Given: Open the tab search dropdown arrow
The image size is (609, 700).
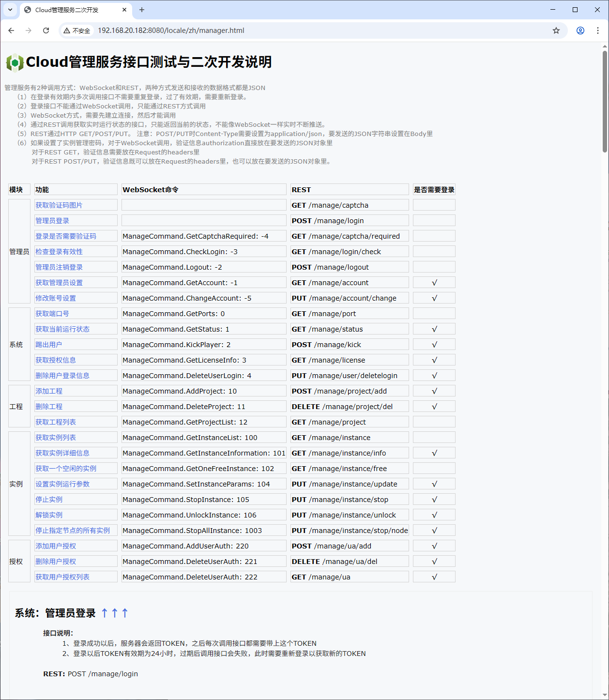Looking at the screenshot, I should [x=10, y=10].
